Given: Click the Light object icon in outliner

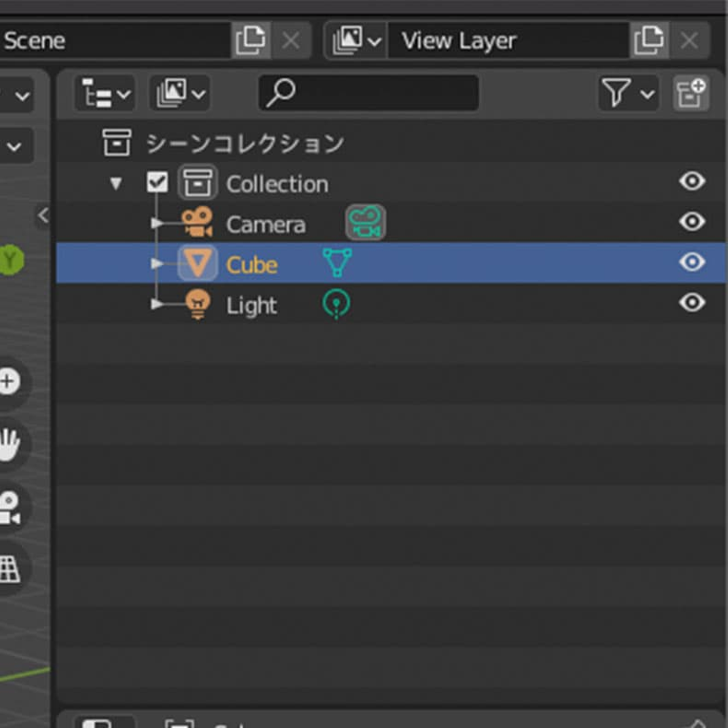Looking at the screenshot, I should [197, 304].
